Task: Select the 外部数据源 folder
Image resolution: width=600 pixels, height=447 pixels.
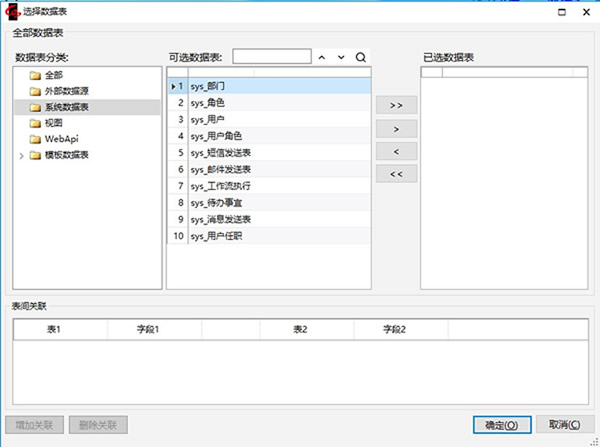Action: pos(66,91)
